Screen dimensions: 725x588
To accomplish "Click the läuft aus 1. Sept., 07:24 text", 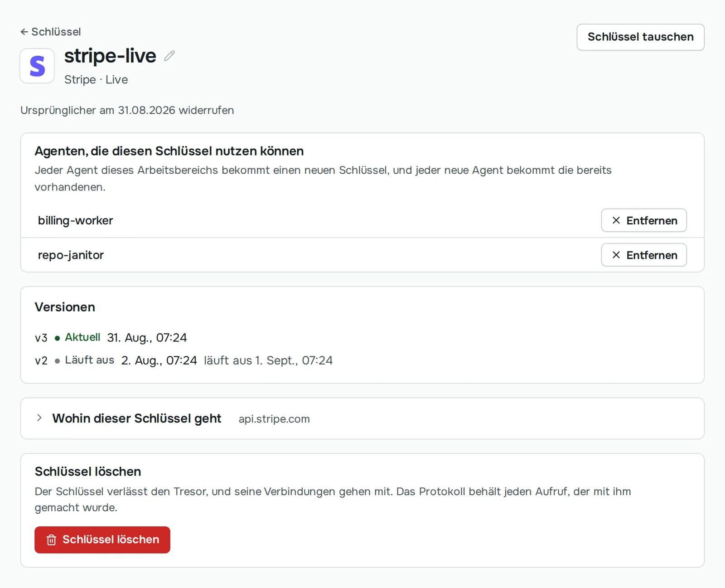I will click(268, 360).
